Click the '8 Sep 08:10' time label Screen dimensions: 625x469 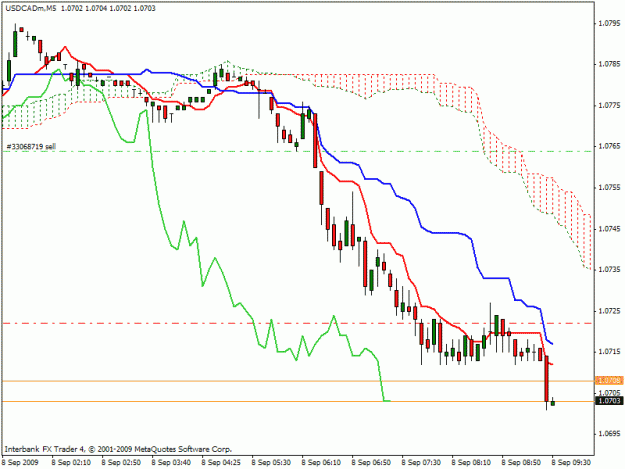pyautogui.click(x=471, y=463)
